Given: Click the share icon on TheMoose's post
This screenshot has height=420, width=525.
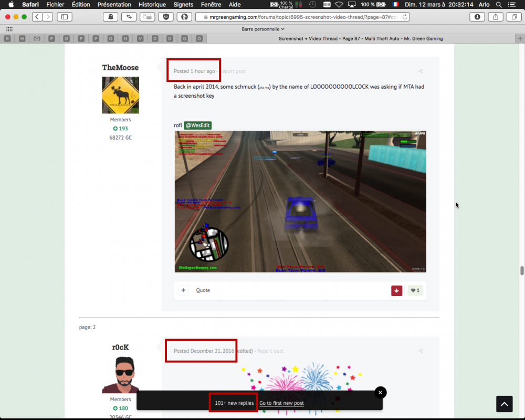Looking at the screenshot, I should [x=421, y=71].
